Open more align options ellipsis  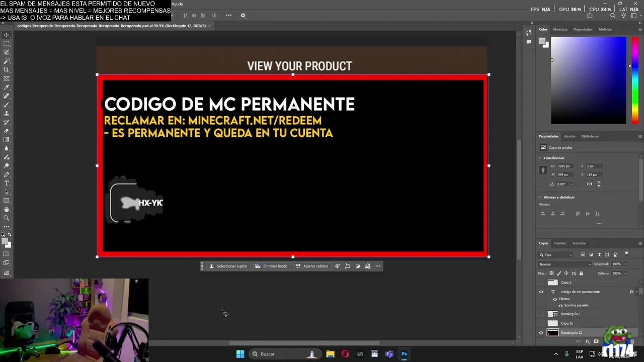(599, 224)
